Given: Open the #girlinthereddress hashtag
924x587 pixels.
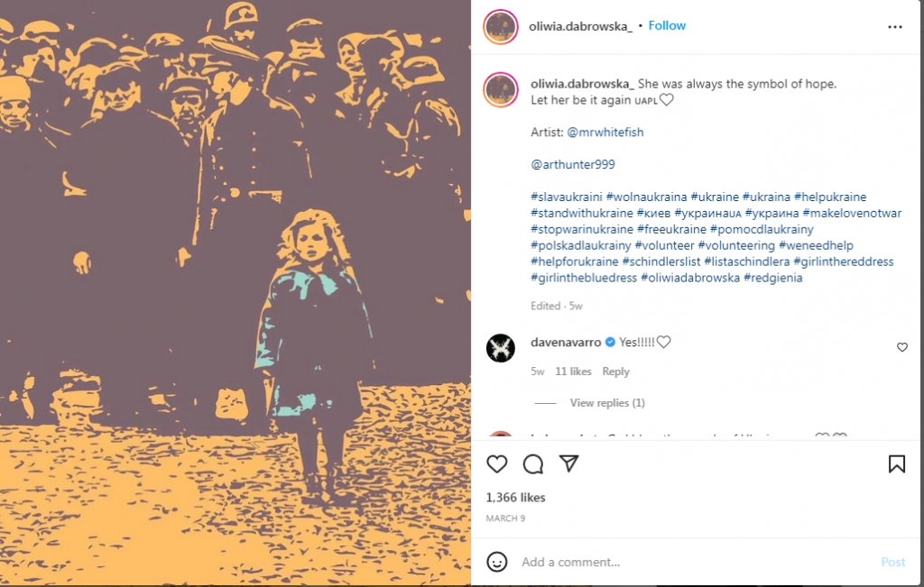Looking at the screenshot, I should tap(844, 261).
